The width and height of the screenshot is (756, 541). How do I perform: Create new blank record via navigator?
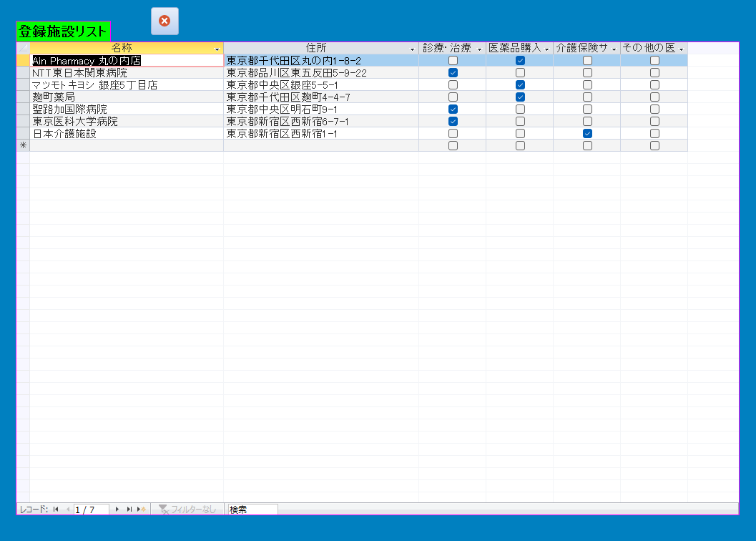[142, 510]
